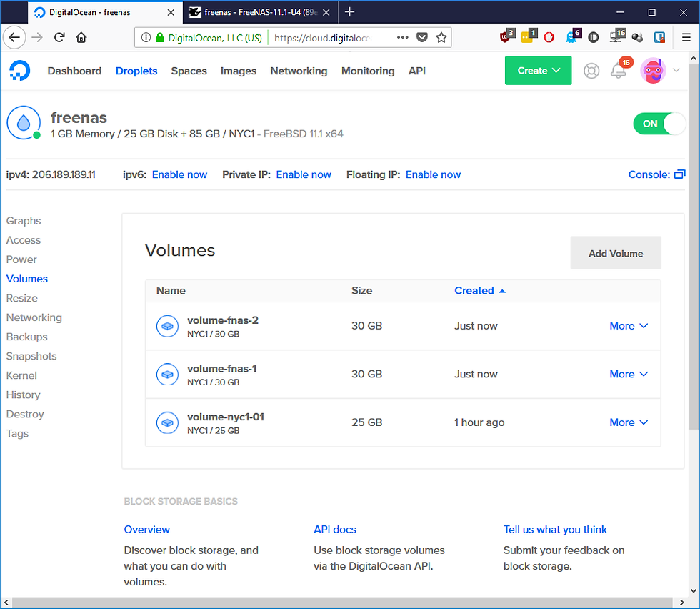Image resolution: width=700 pixels, height=609 pixels.
Task: Switch to the freenas FreeNAS-11.1-U4 browser tab
Action: pyautogui.click(x=260, y=12)
